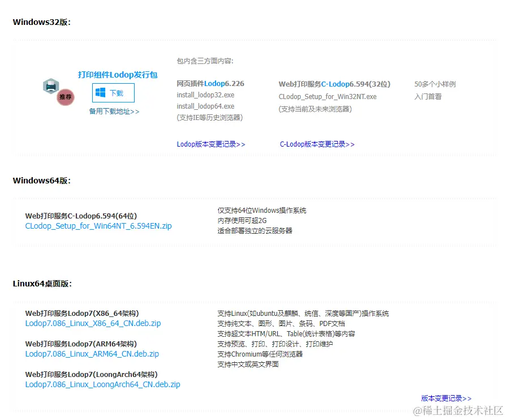Image resolution: width=507 pixels, height=420 pixels.
Task: Open Lodop版本变更记录>> link
Action: (x=211, y=144)
